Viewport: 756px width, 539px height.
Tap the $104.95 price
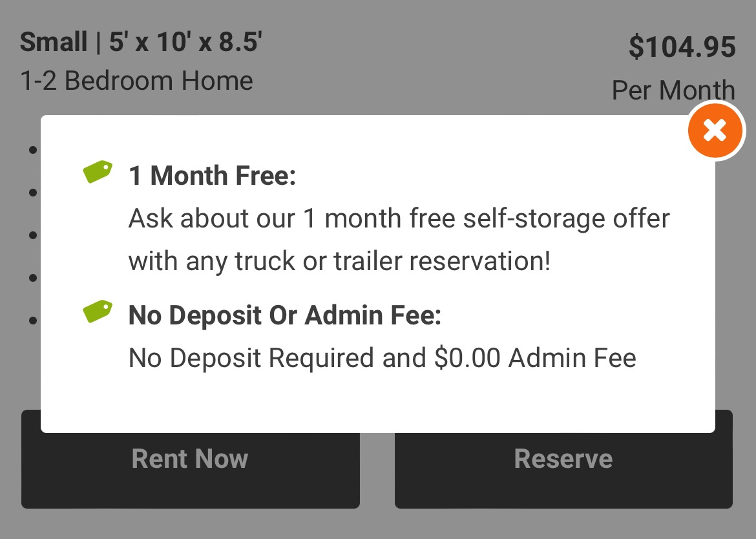point(682,47)
